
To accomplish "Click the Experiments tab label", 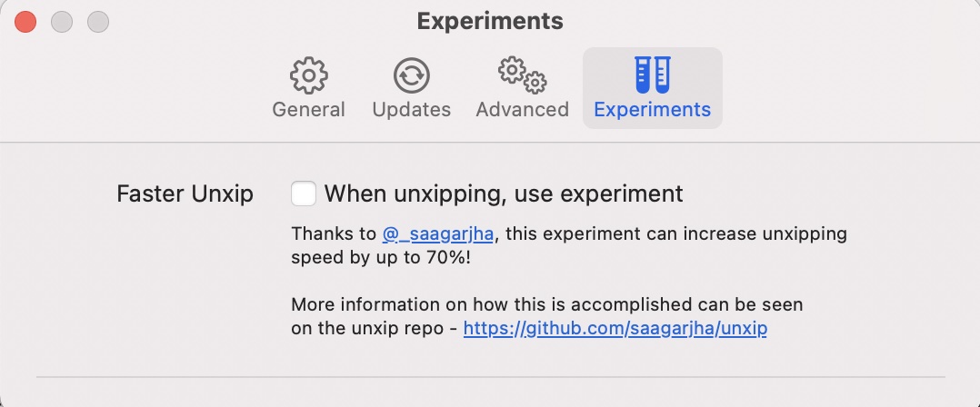I will pyautogui.click(x=652, y=110).
